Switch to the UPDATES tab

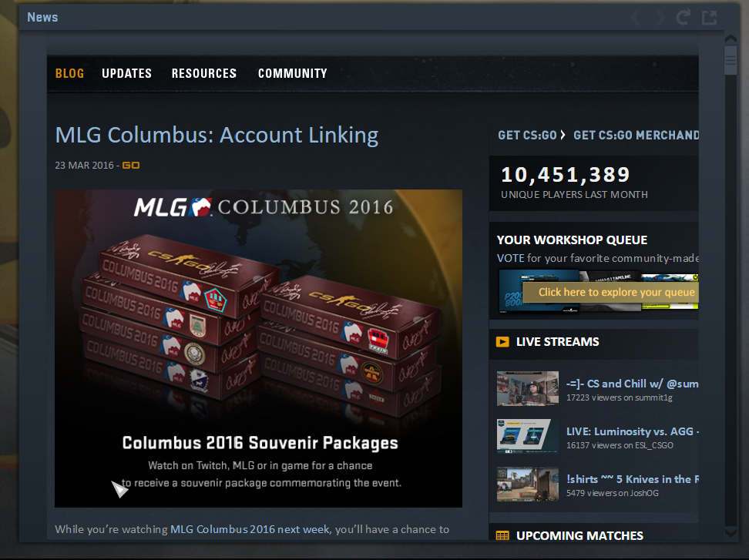[126, 73]
